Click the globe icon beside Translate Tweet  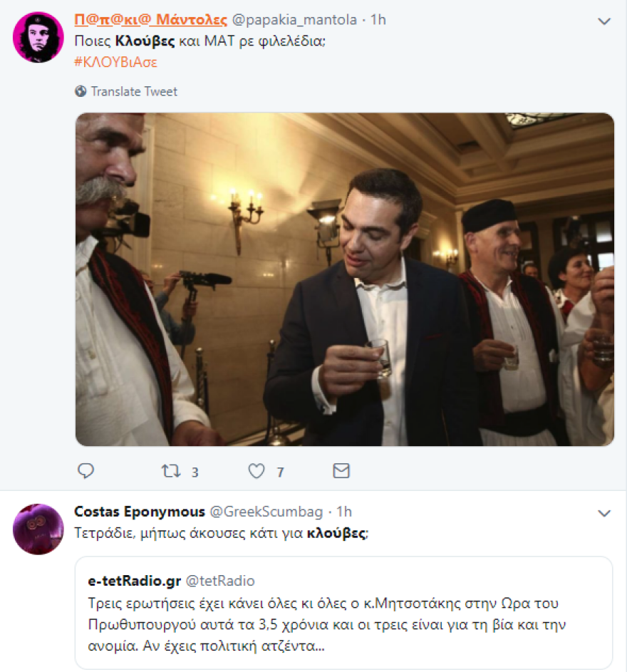click(81, 91)
